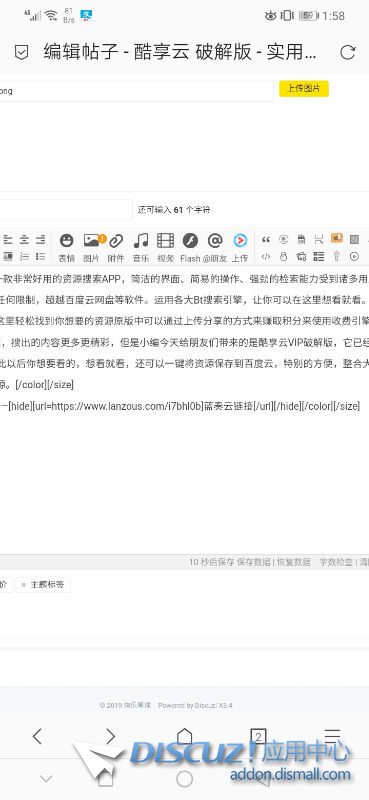Insert music with the 音乐 icon
The image size is (369, 800).
click(x=141, y=246)
